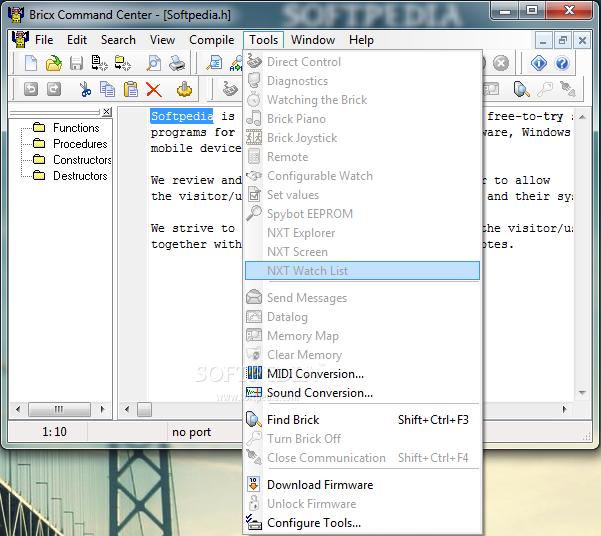The width and height of the screenshot is (601, 536).
Task: Select Find Brick menu entry
Action: [362, 419]
